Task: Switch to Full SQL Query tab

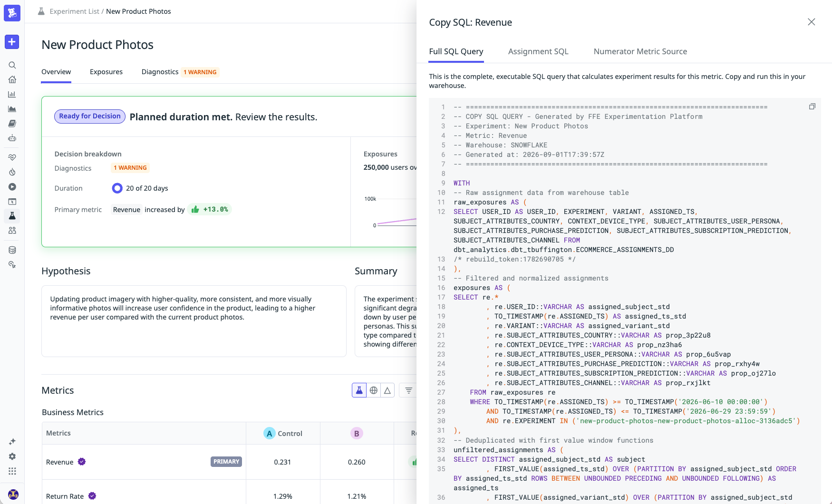Action: click(456, 51)
